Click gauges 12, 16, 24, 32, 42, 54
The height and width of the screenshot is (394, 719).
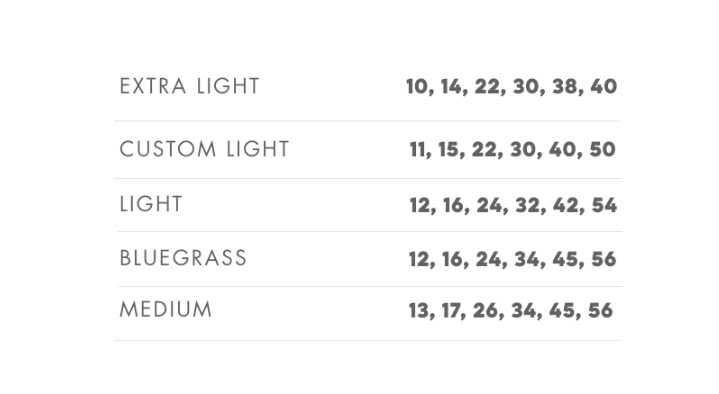click(513, 205)
